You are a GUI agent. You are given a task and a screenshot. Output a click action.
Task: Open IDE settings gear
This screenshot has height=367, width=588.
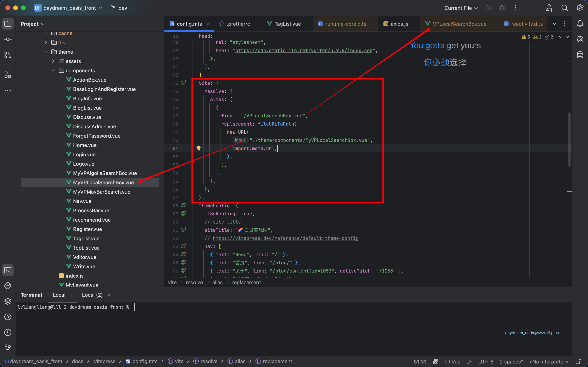[580, 8]
